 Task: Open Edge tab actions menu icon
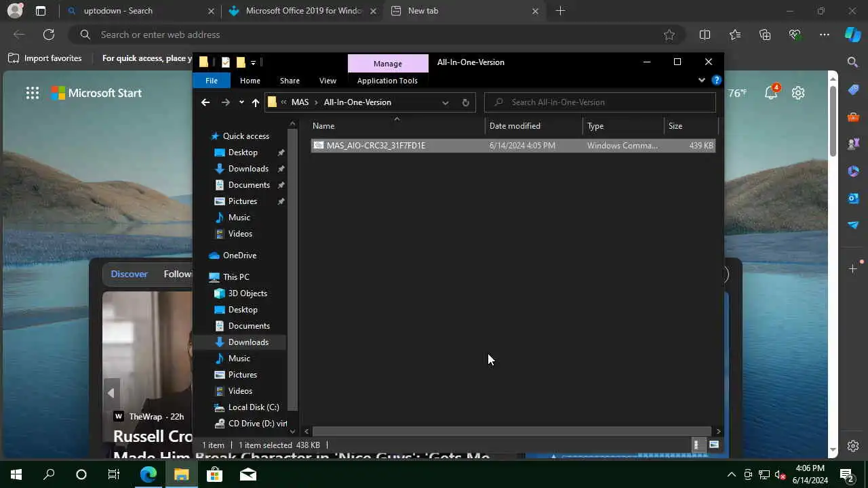41,11
